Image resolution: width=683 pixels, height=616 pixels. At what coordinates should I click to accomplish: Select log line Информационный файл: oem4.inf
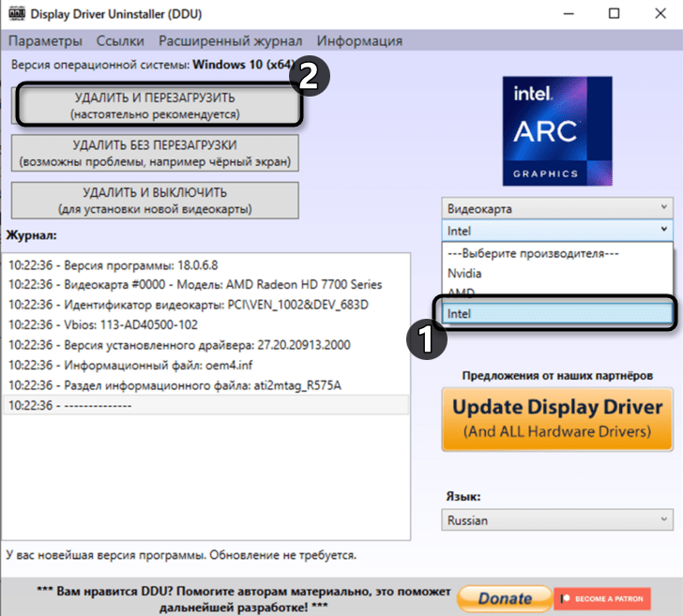[206, 366]
